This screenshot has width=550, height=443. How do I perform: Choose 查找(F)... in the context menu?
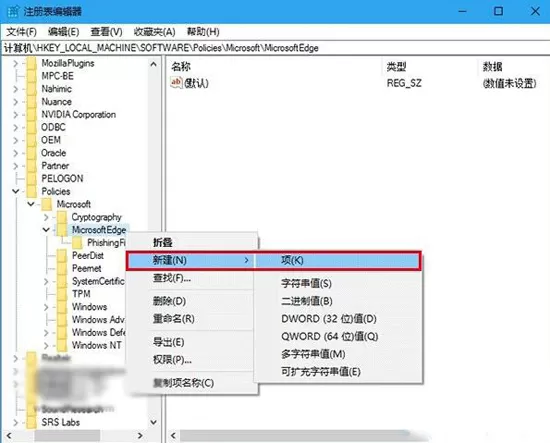point(192,278)
